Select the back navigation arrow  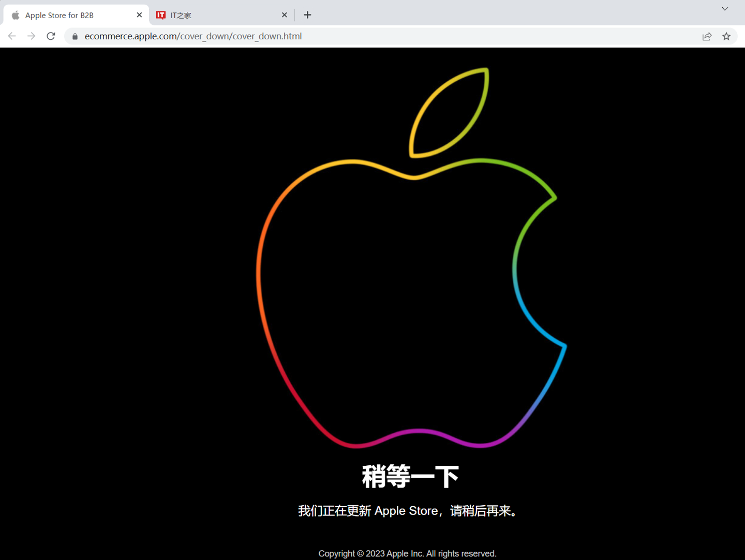[11, 36]
